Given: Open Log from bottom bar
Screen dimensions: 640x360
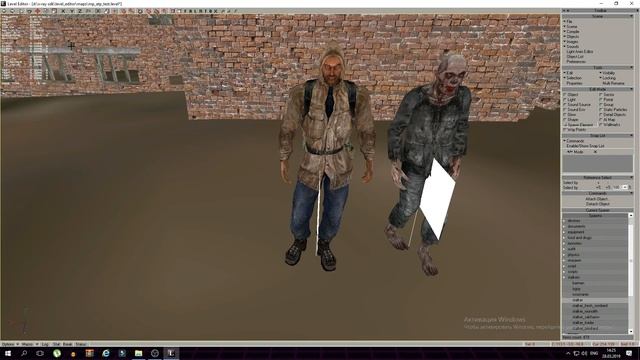Looking at the screenshot, I should [45, 344].
